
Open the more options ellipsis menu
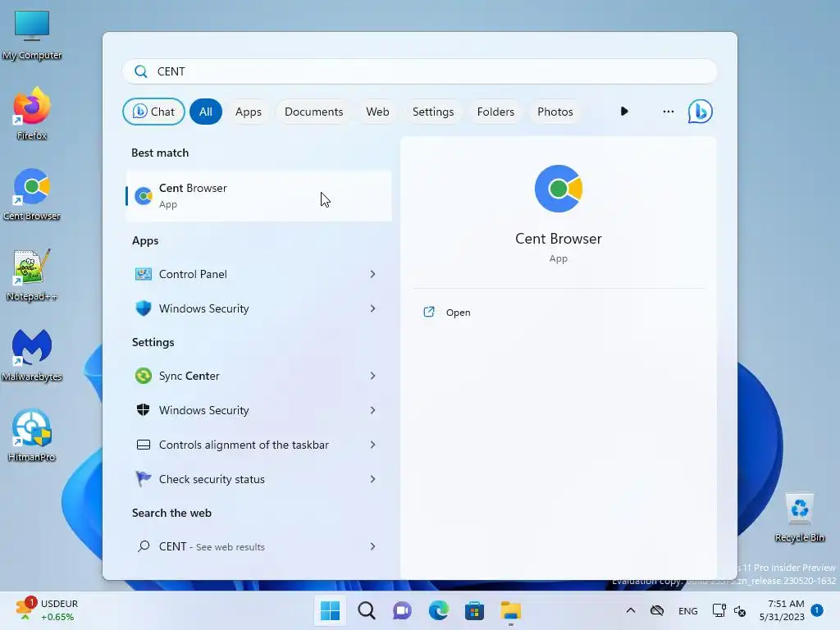pyautogui.click(x=668, y=112)
